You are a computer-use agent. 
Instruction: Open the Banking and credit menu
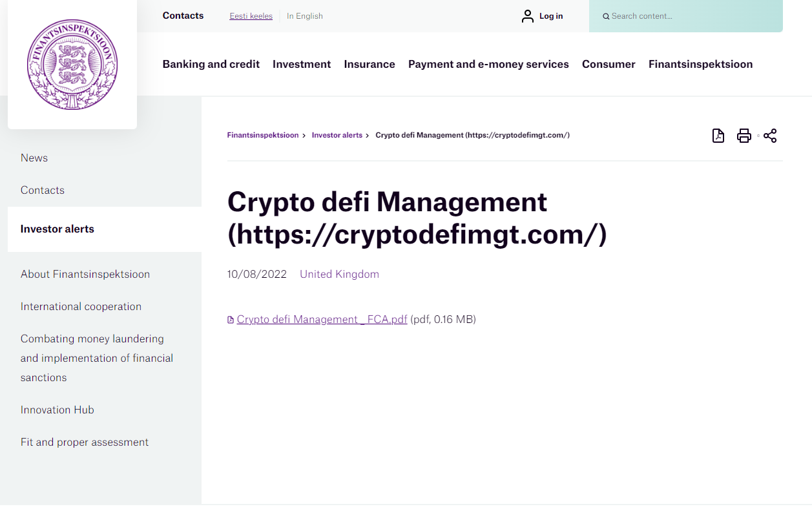point(211,64)
